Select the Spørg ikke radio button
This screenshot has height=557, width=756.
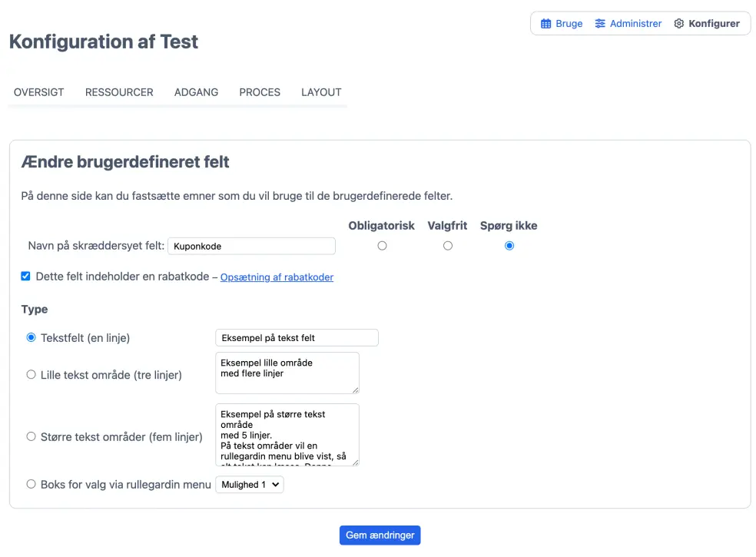pos(509,246)
